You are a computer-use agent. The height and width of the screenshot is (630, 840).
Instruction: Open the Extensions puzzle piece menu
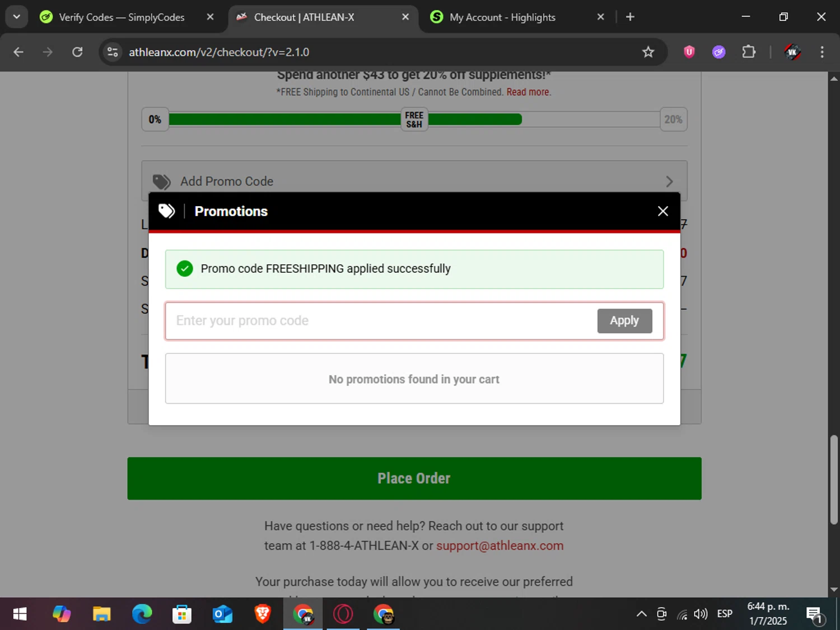click(x=749, y=52)
